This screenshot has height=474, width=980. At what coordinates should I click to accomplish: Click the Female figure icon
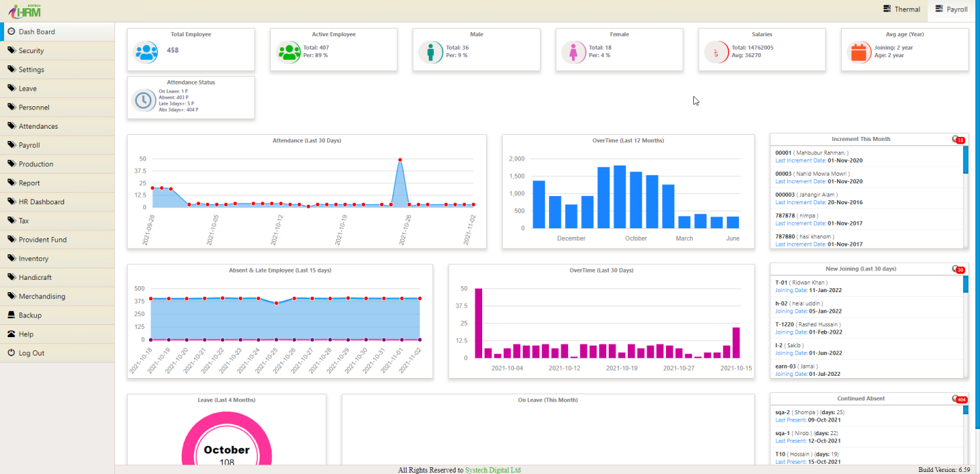click(573, 52)
